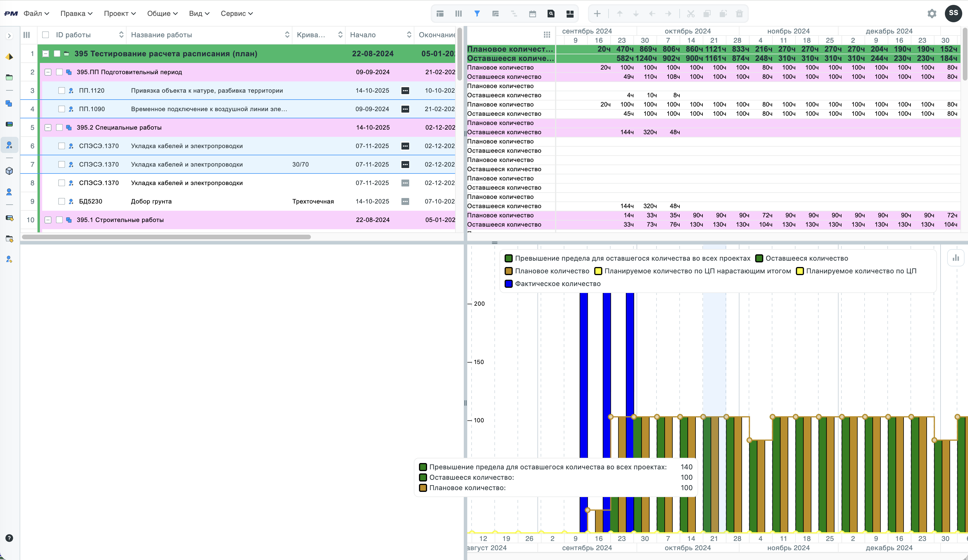
Task: Click the calendar icon in toolbar
Action: 532,14
